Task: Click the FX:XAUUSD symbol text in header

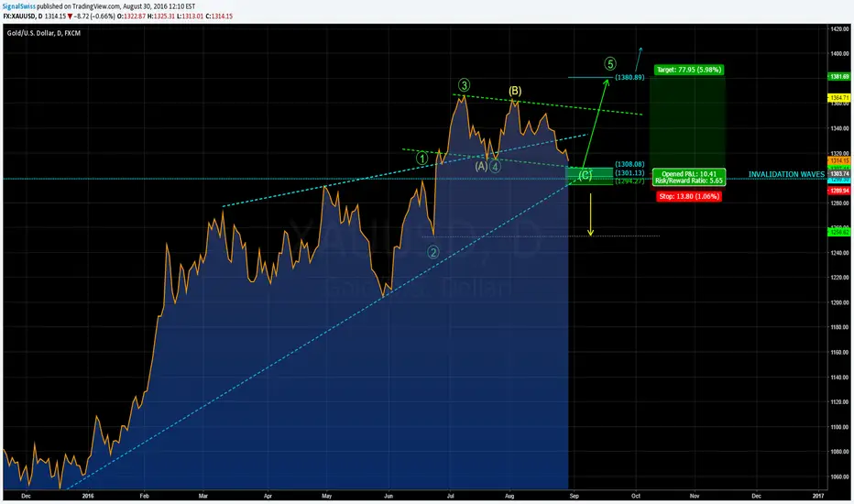Action: [x=19, y=16]
